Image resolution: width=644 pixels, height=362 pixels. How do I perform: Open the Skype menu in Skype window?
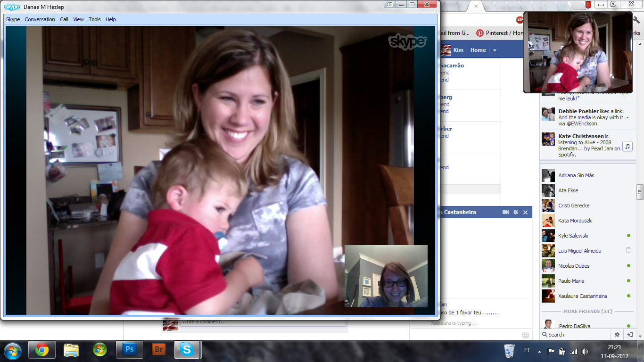click(x=13, y=19)
